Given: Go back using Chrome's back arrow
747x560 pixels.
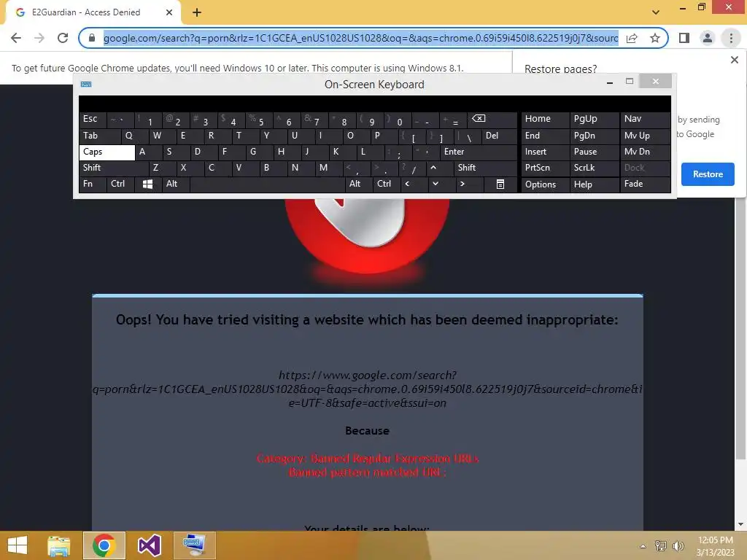Looking at the screenshot, I should [x=16, y=38].
